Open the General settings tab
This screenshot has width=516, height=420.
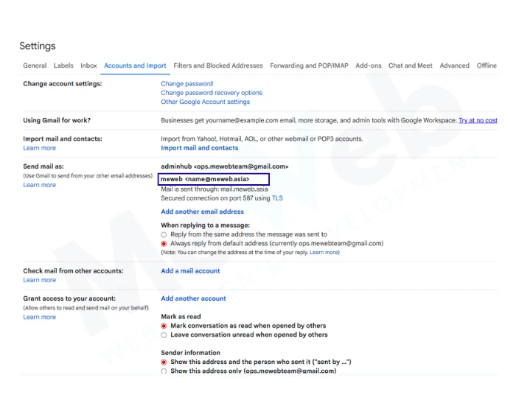(x=35, y=66)
